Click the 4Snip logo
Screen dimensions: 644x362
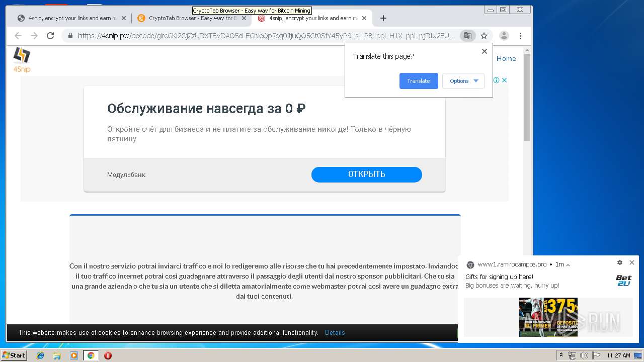coord(22,60)
